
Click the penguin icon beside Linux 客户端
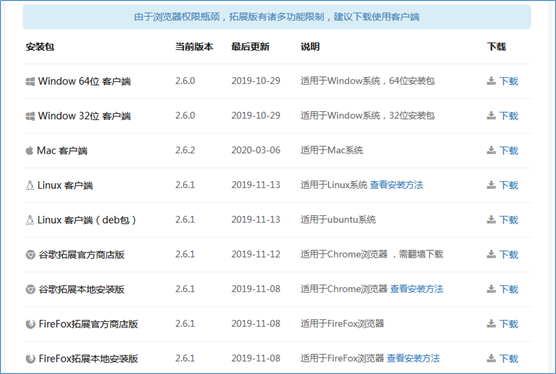tap(30, 185)
